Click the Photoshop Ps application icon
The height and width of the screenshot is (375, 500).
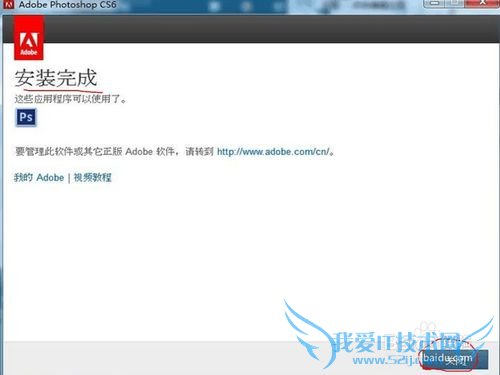click(26, 117)
